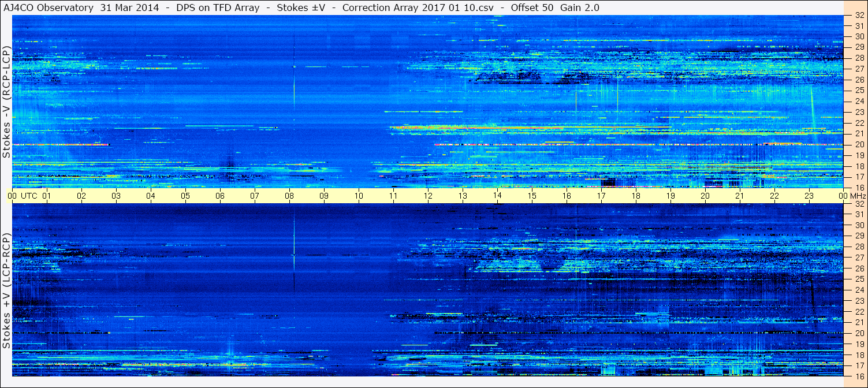Select the 10 hour marker
Screen dimensions: 868x388
click(x=359, y=196)
